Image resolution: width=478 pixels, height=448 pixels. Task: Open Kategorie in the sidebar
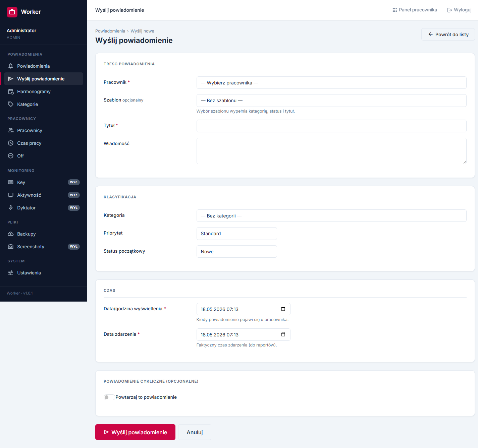(44, 104)
